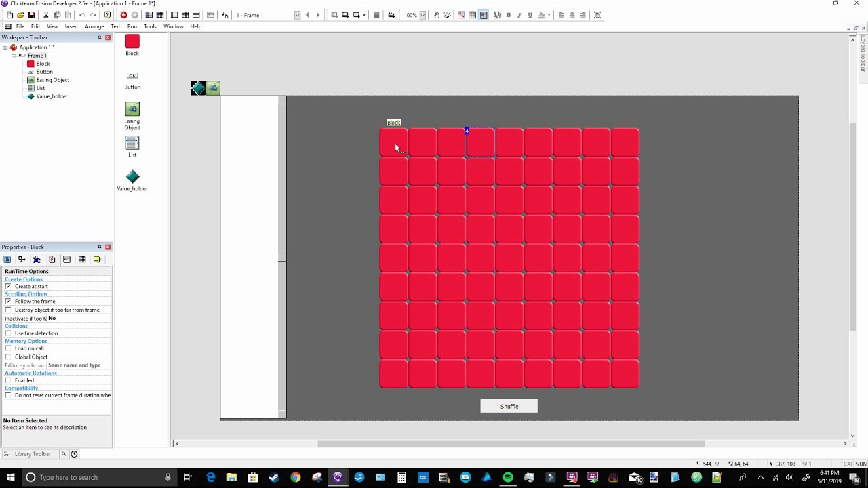Enable Use fine detection

point(8,333)
